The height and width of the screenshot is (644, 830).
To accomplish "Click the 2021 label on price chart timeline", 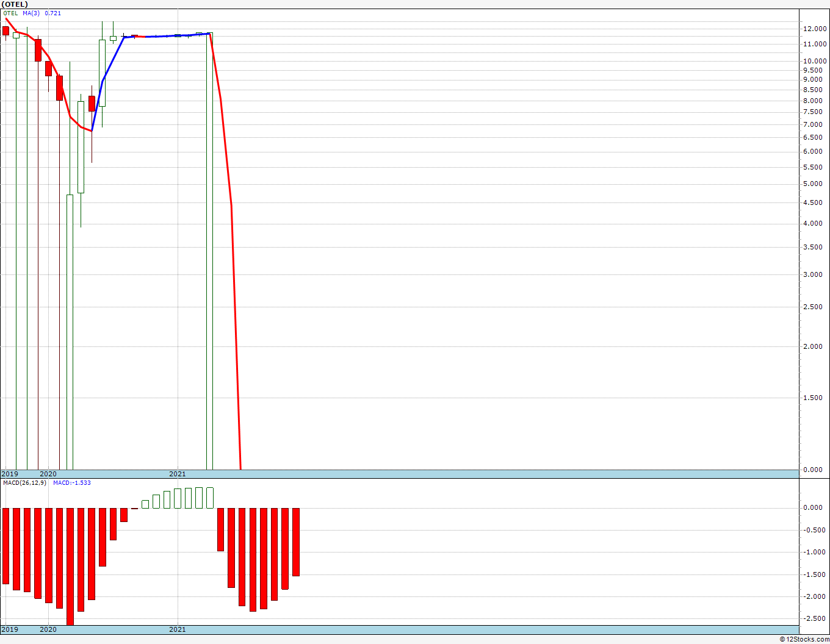I will point(178,474).
